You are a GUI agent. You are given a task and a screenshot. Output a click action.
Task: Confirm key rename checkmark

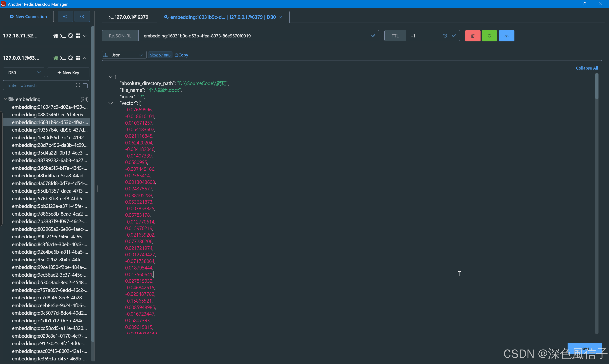373,36
